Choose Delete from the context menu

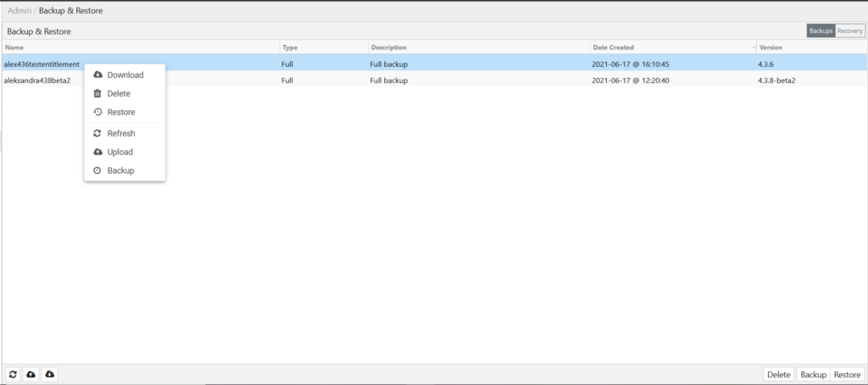[125, 93]
